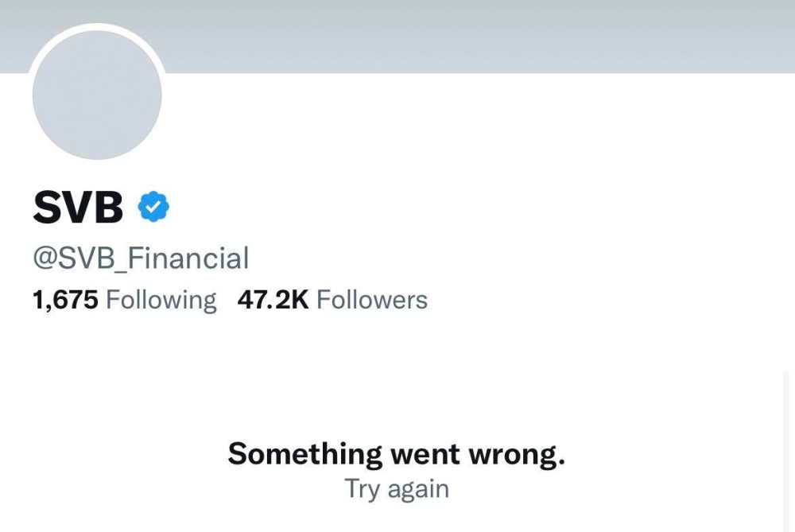Click the letter S in the SVB name

(48, 208)
